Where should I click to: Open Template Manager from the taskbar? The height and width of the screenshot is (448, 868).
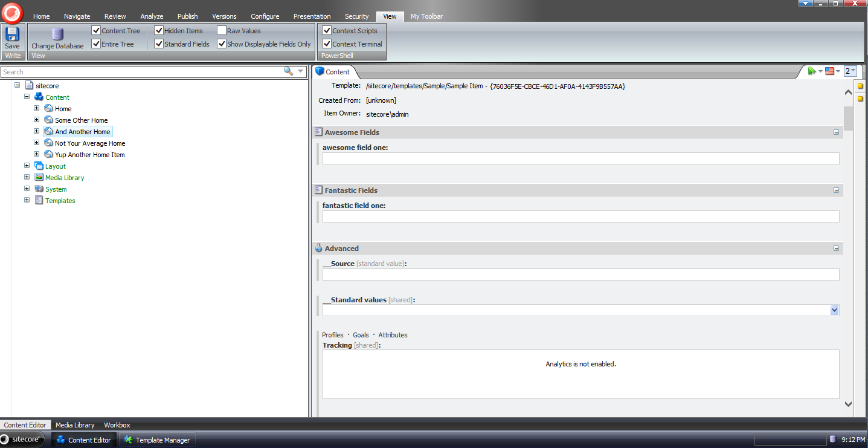(x=156, y=440)
